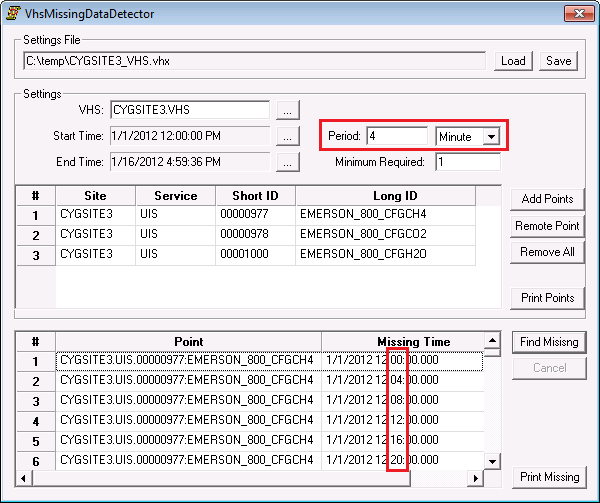Click the results horizontal scrollbar thumb
Image resolution: width=600 pixels, height=503 pixels.
pos(221,478)
